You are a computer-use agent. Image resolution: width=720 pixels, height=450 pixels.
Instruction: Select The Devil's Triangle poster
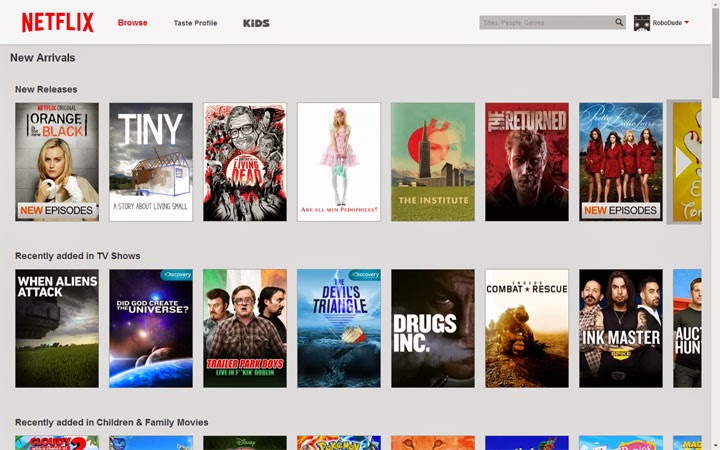click(339, 328)
